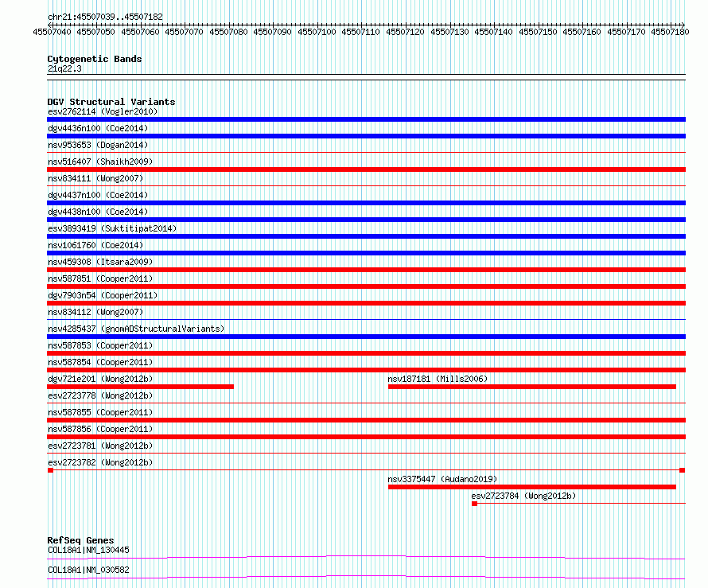Click ruler position 45507040
Image resolution: width=708 pixels, height=588 pixels.
tap(52, 32)
